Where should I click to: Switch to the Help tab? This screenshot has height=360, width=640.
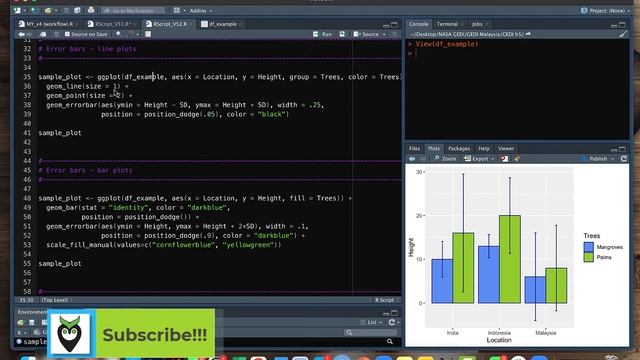pos(484,149)
